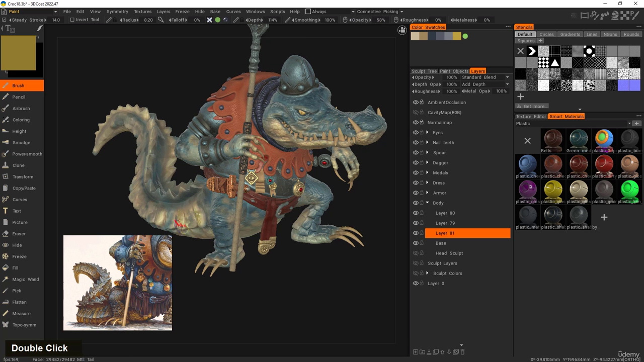Enable the Invert Tool checkbox

pyautogui.click(x=72, y=20)
